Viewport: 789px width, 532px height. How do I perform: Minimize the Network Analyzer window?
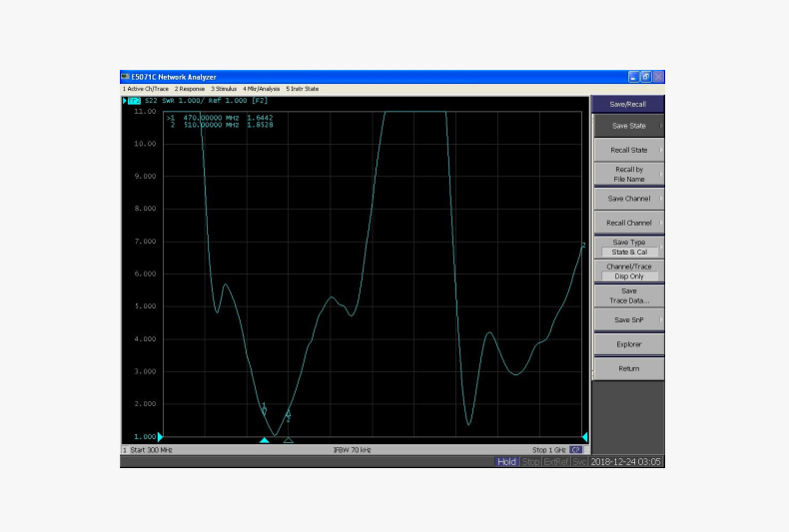tap(634, 77)
